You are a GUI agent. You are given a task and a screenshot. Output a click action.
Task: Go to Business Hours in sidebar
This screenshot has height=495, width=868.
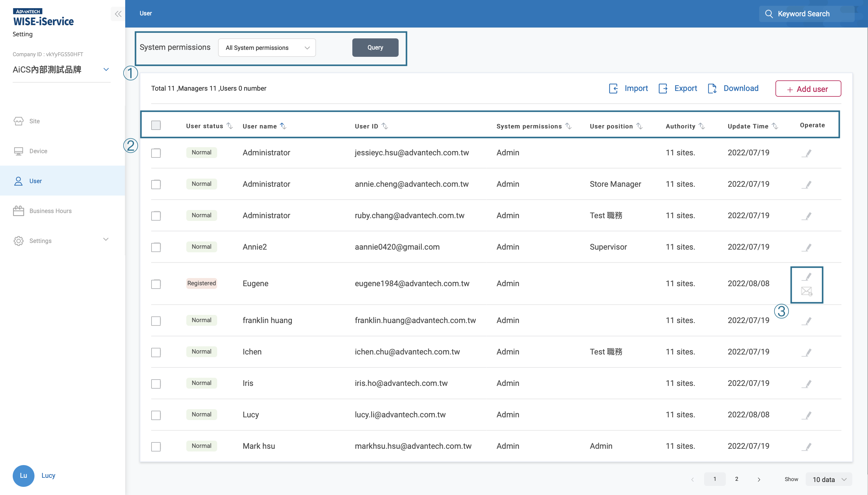[x=51, y=211]
